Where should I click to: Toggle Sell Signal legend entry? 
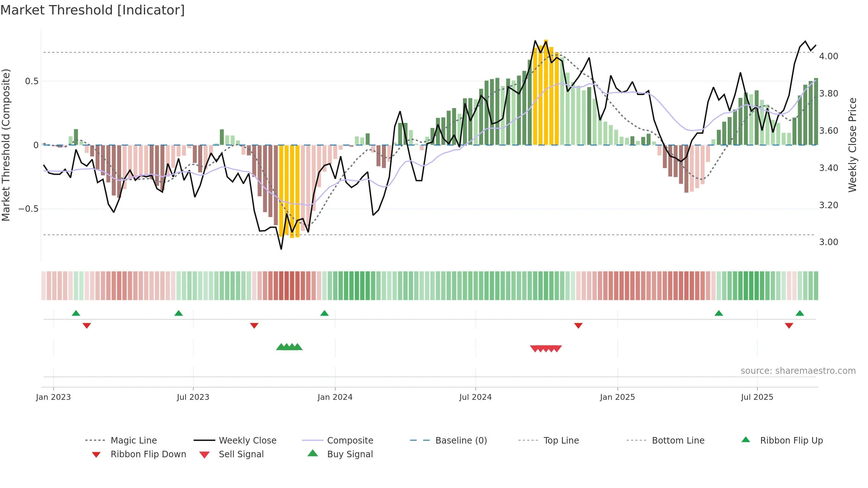tap(231, 454)
